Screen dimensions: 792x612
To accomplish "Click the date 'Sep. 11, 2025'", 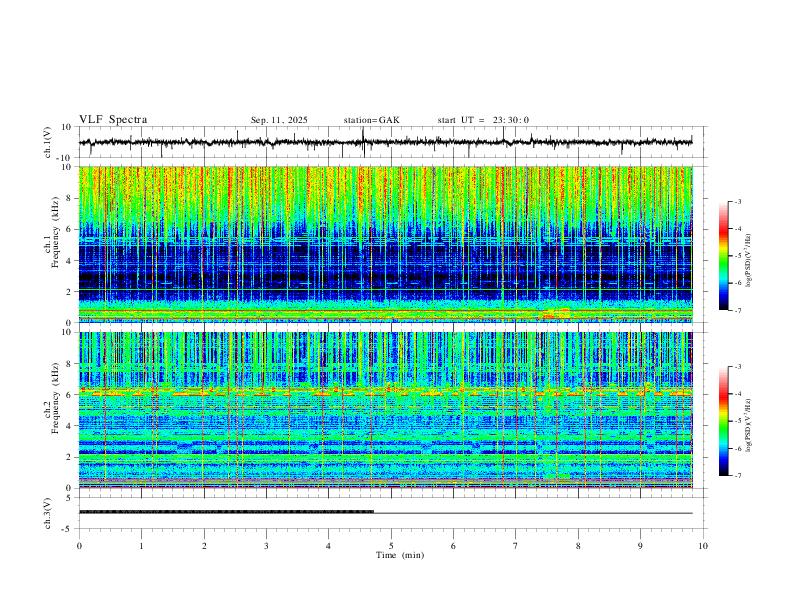I will 279,120.
